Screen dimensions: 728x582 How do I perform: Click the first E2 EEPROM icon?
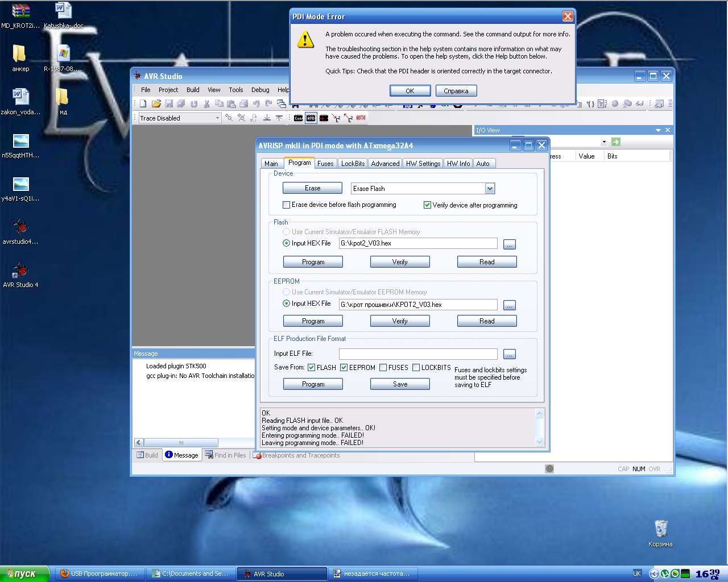(x=337, y=118)
